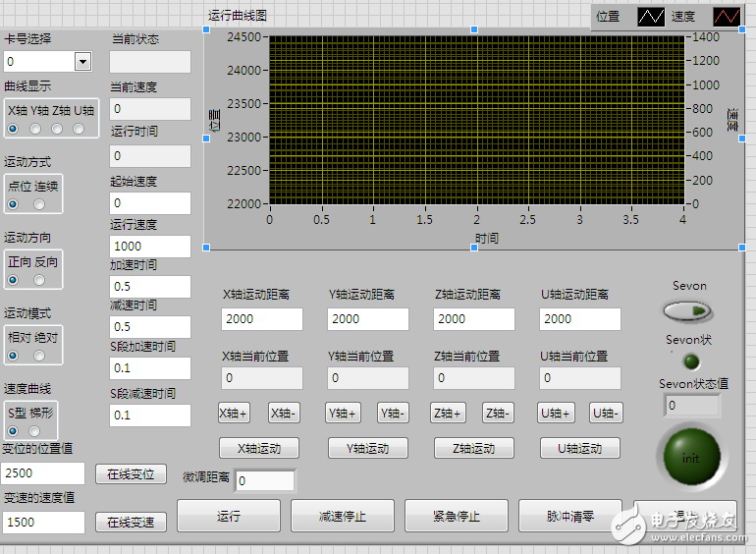Click the 在线变速 button

(x=131, y=523)
